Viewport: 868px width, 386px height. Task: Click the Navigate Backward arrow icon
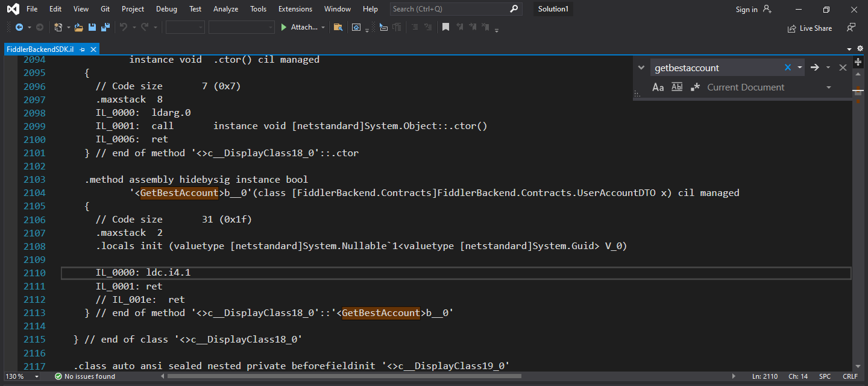(x=19, y=27)
